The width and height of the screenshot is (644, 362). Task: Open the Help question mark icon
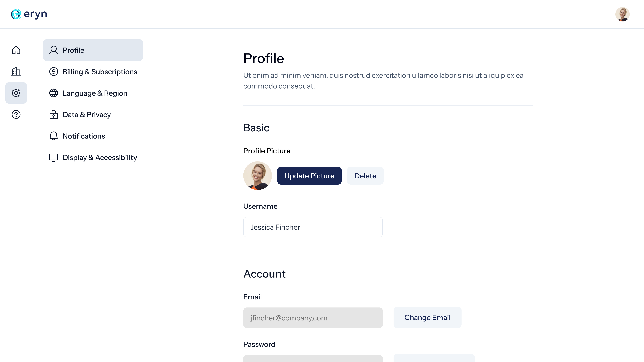coord(16,114)
